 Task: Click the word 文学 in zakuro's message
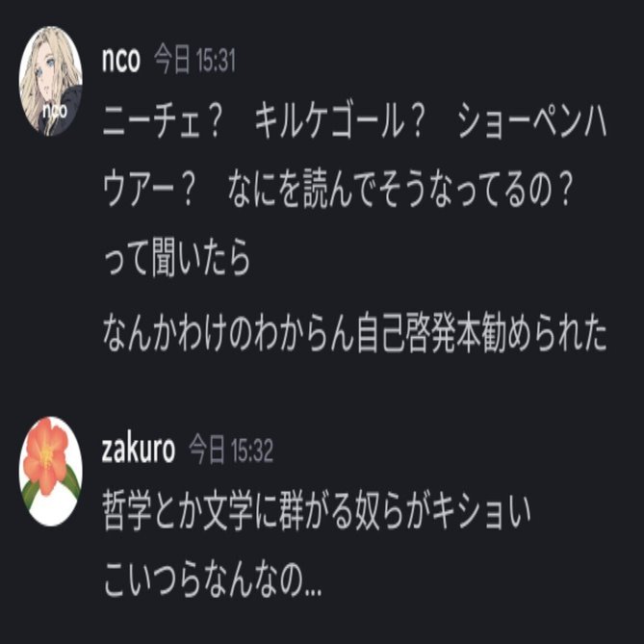point(228,513)
